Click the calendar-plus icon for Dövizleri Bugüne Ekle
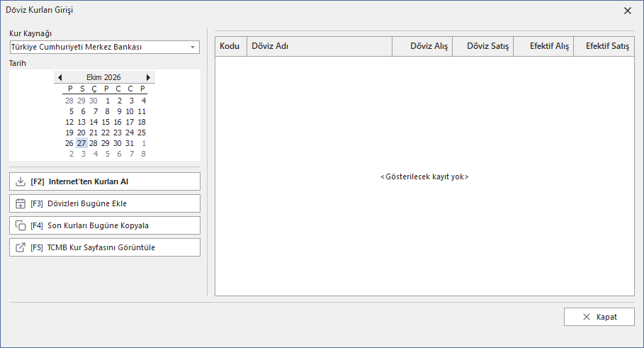Screen dimensions: 644x348 (20, 203)
